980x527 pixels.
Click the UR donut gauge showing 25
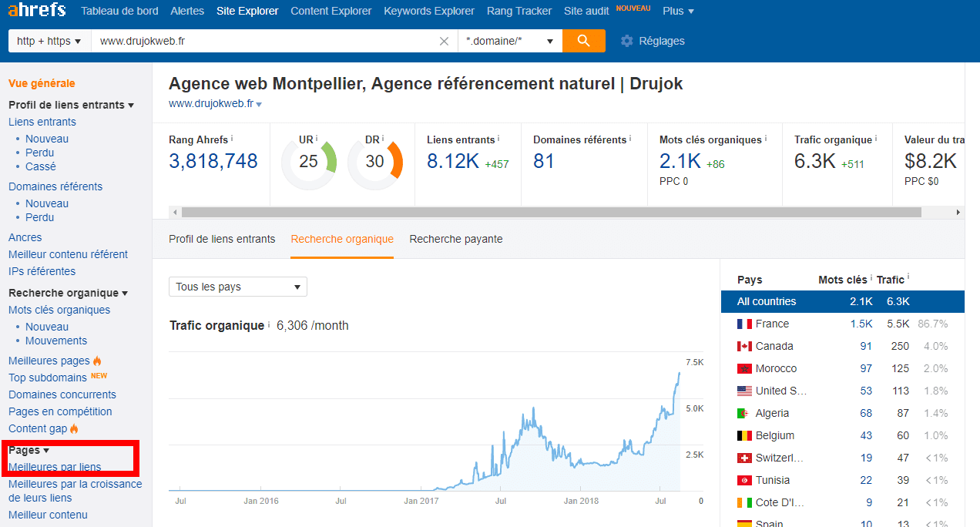(x=309, y=162)
